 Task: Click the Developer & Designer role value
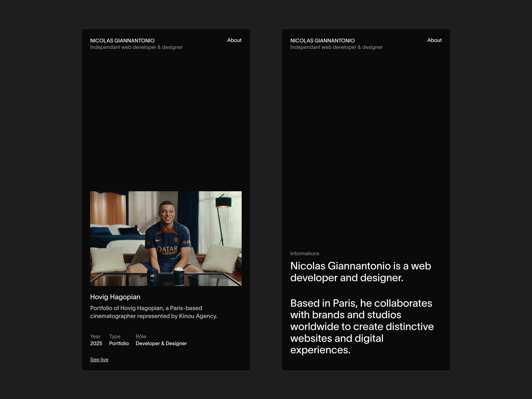161,343
